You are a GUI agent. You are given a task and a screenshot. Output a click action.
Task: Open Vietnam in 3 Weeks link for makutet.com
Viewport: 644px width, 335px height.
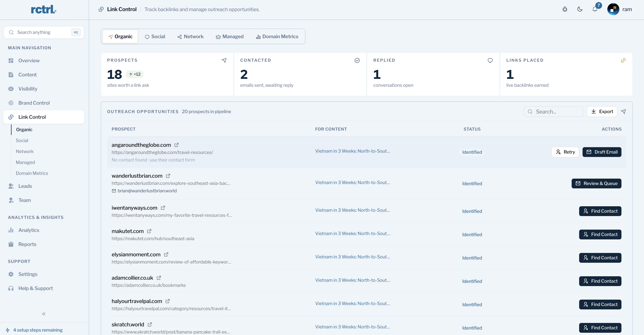(352, 233)
